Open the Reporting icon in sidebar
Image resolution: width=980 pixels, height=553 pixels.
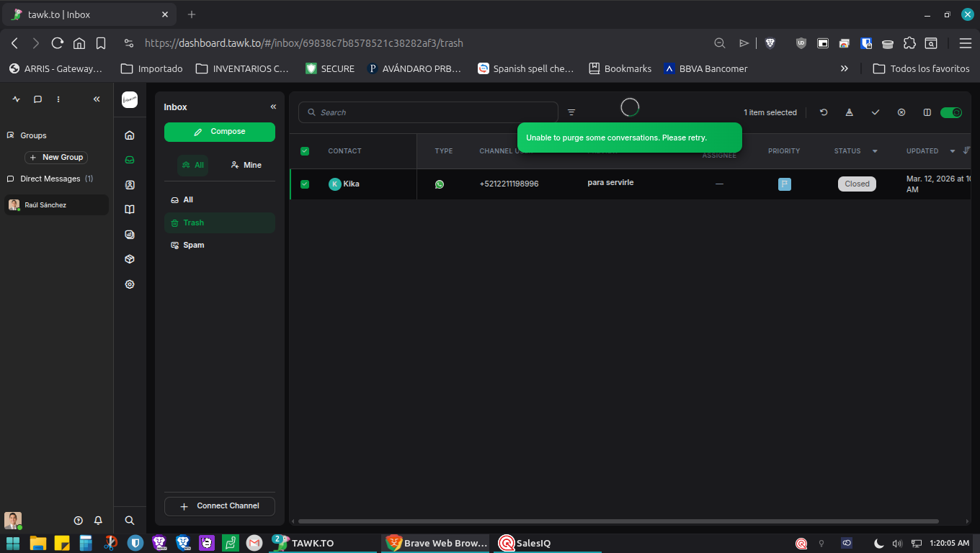130,234
